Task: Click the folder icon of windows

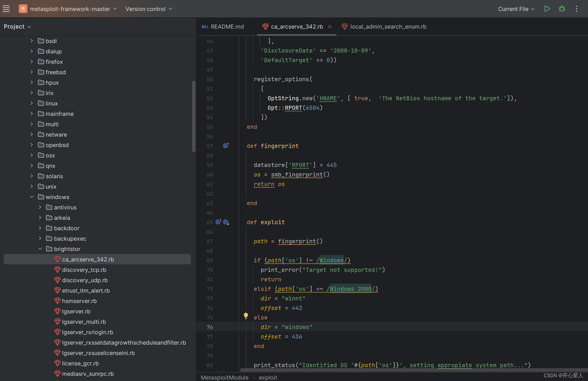Action: coord(41,197)
